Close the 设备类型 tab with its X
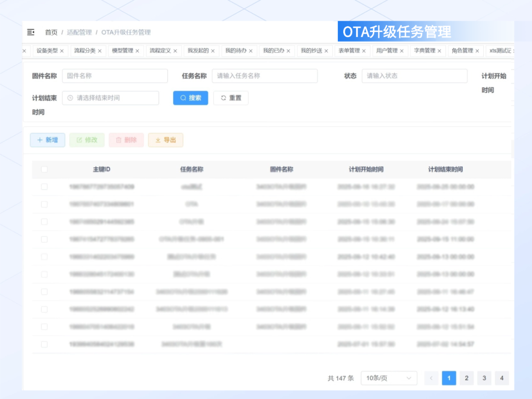 (x=62, y=51)
